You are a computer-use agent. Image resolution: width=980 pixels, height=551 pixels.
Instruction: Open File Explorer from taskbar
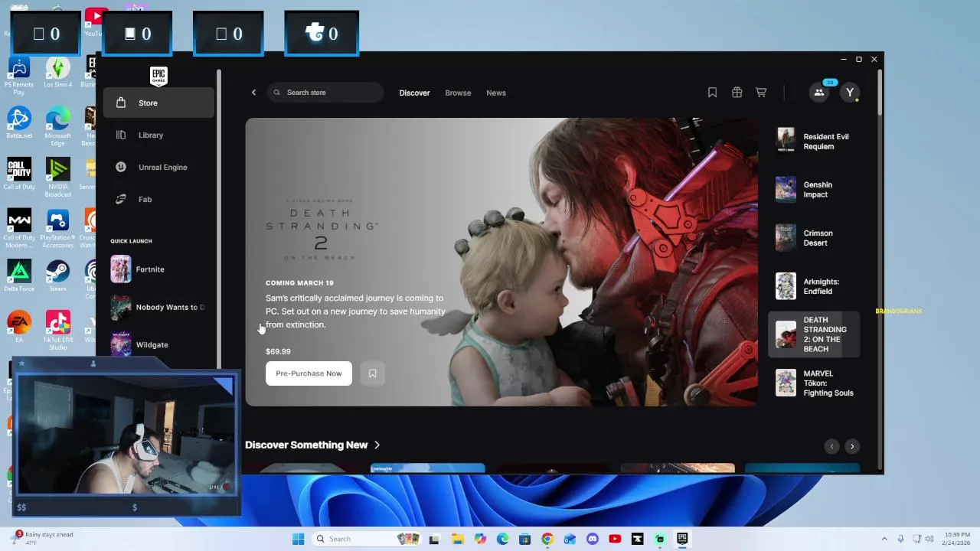tap(457, 539)
